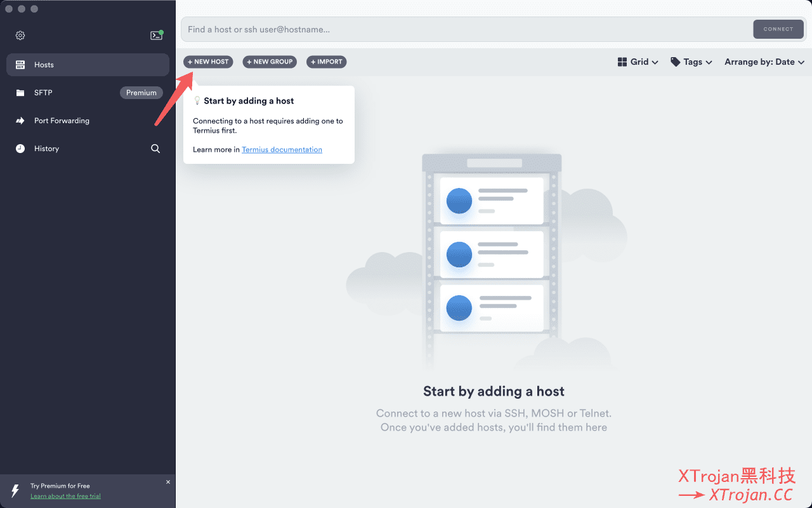Click the grid view icon
This screenshot has width=812, height=508.
pyautogui.click(x=622, y=62)
